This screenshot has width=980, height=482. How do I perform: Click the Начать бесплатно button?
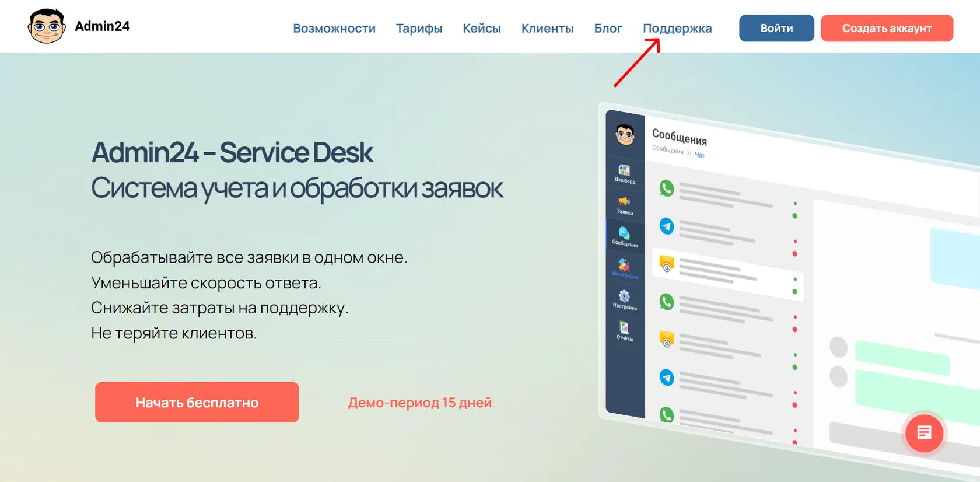(x=197, y=402)
